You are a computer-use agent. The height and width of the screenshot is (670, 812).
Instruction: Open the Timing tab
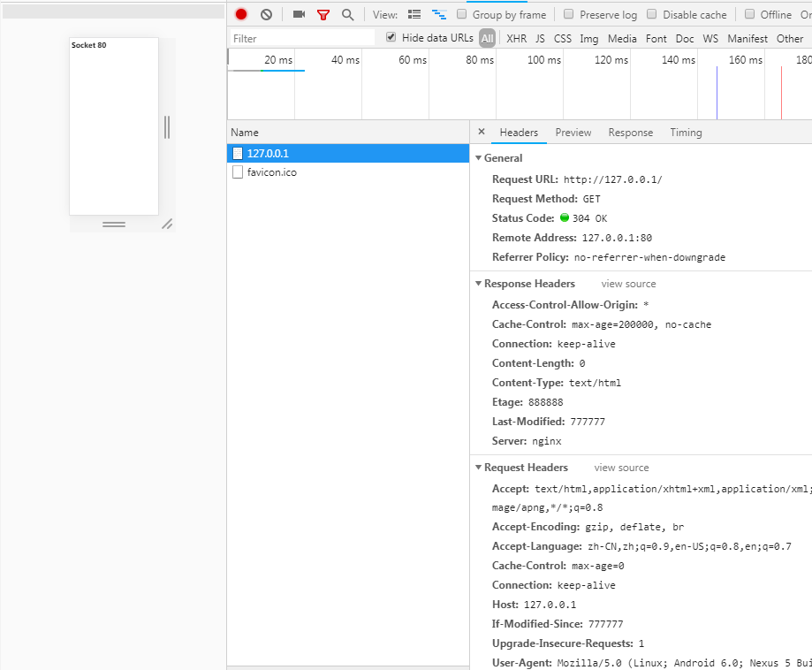click(x=686, y=133)
